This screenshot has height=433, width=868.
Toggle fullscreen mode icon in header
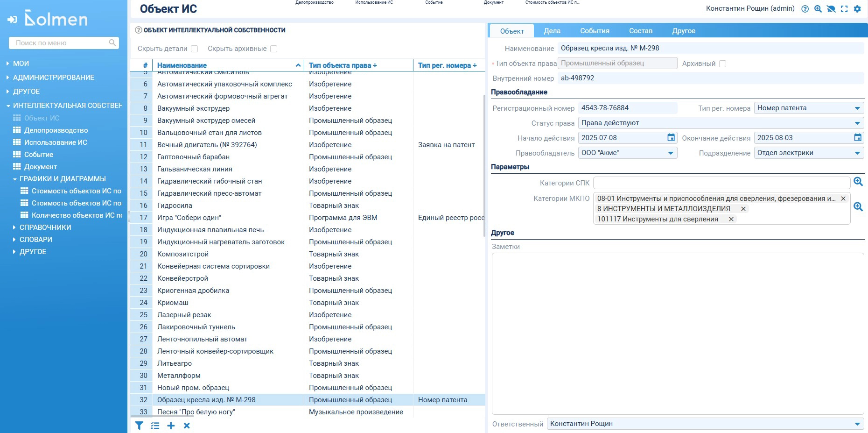pos(844,9)
